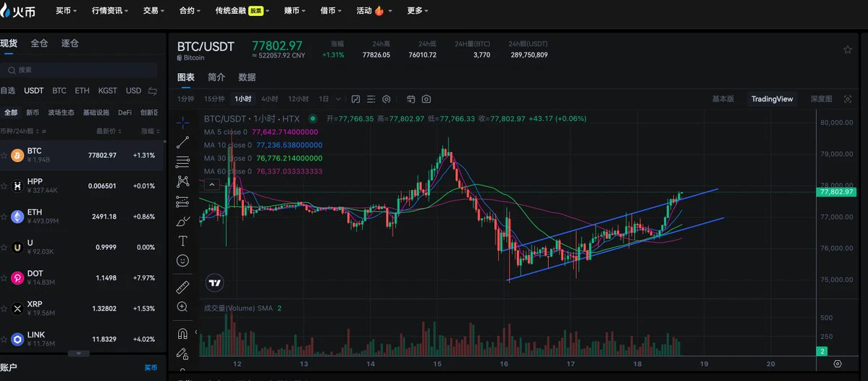Select the XABCD pattern tool
Image resolution: width=868 pixels, height=381 pixels.
coord(182,182)
